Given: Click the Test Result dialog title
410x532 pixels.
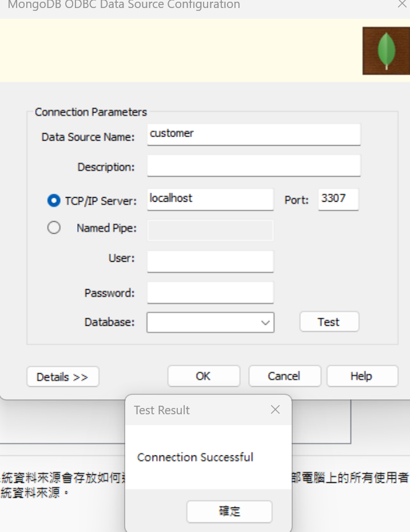Looking at the screenshot, I should (x=162, y=410).
